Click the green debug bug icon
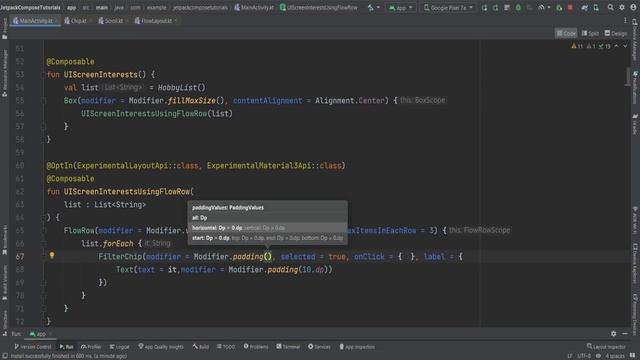Screen dimensions: 640x360 (518, 7)
